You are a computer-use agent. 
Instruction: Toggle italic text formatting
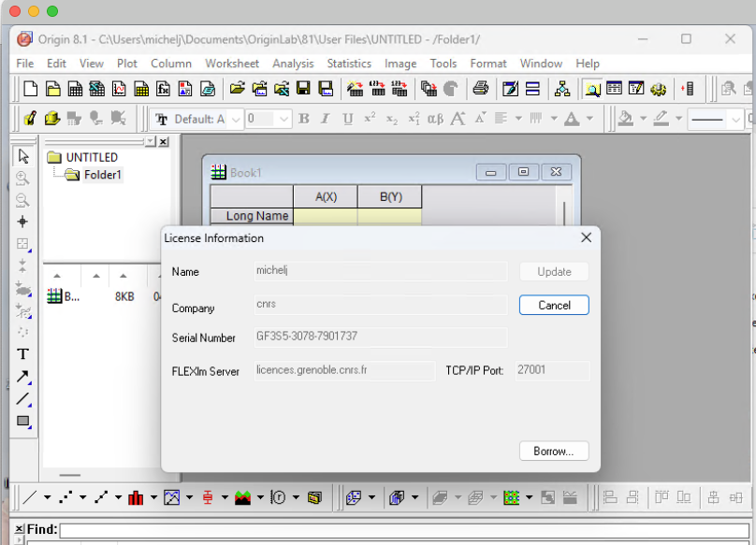[x=326, y=119]
